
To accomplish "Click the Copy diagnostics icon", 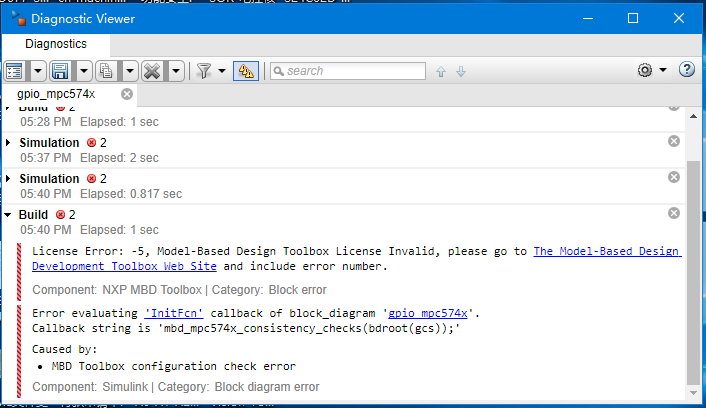I will point(106,71).
